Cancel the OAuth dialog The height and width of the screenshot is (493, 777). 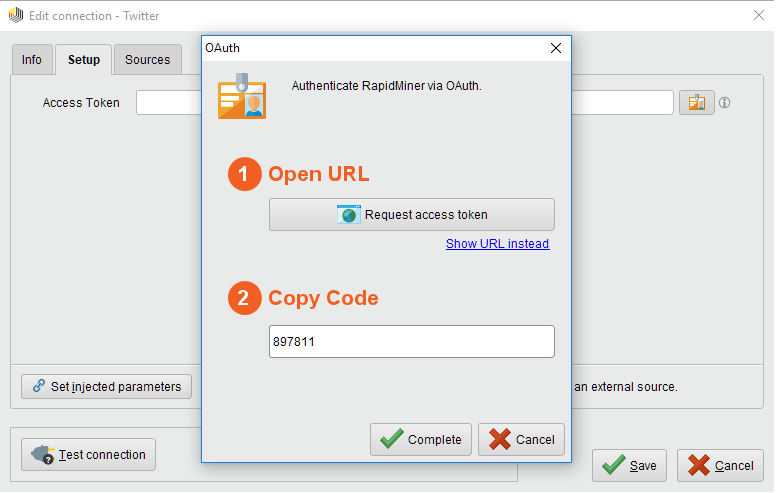click(521, 439)
